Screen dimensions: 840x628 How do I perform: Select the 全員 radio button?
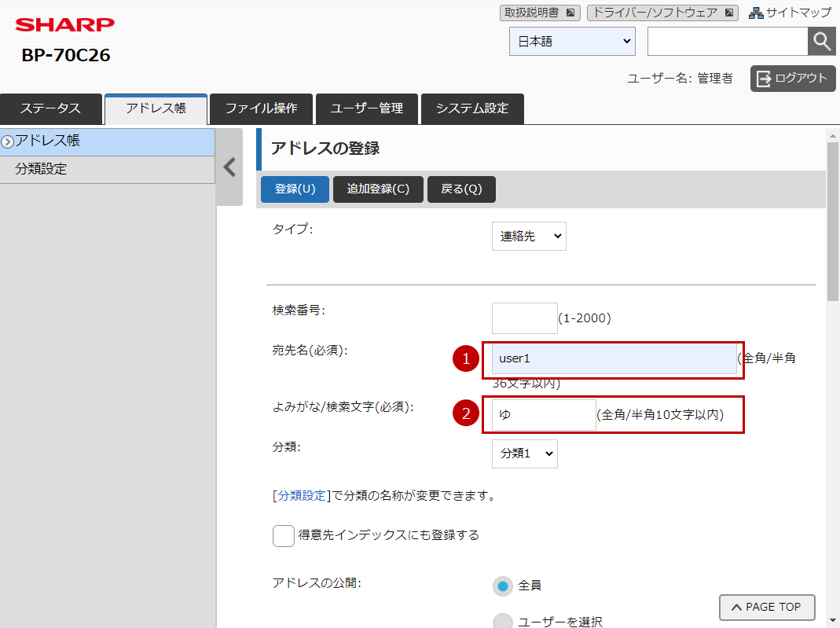tap(502, 586)
